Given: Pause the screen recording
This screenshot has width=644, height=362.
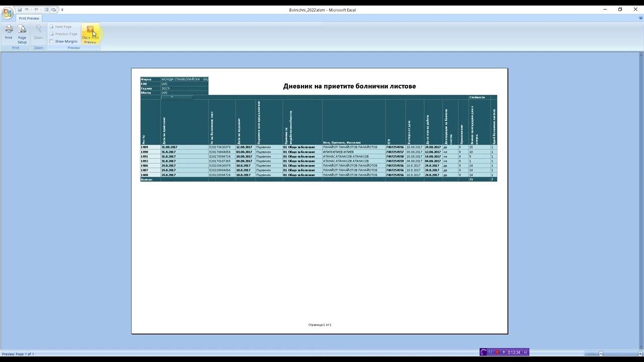Looking at the screenshot, I should coord(490,352).
